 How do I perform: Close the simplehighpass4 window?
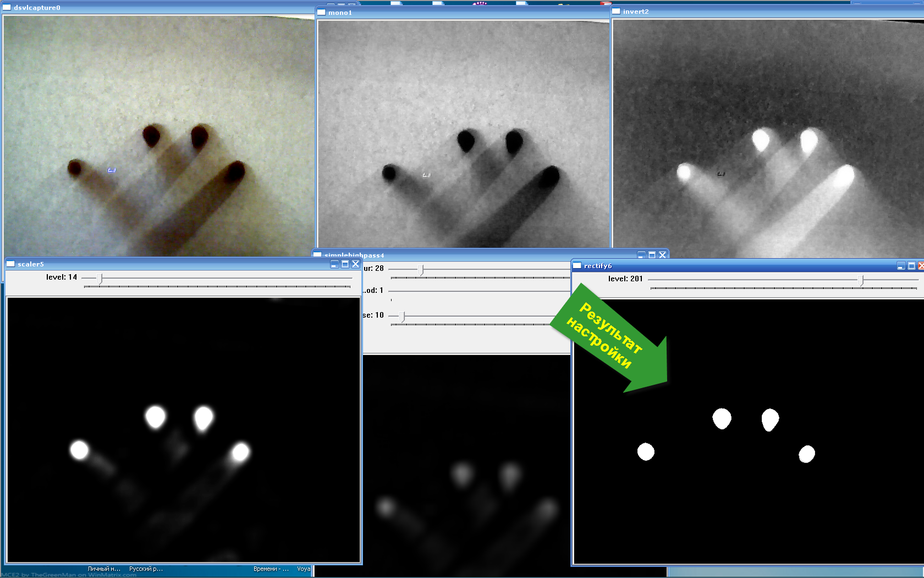click(x=662, y=255)
